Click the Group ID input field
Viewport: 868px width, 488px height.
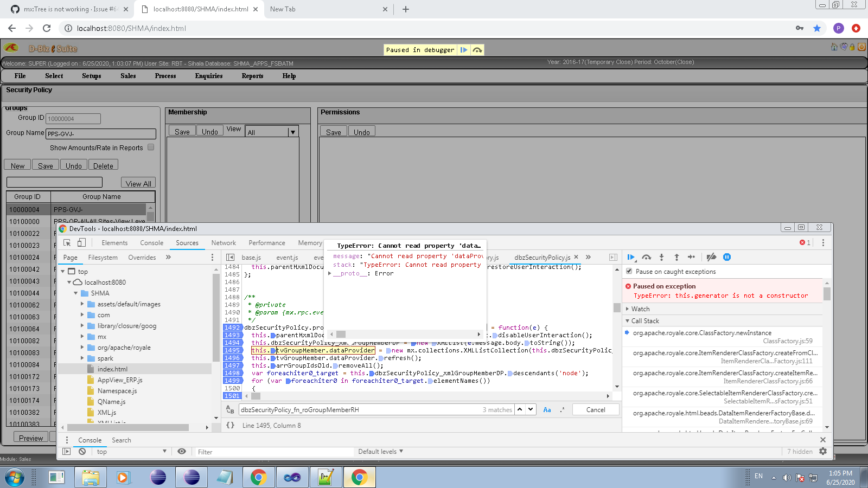(x=73, y=118)
